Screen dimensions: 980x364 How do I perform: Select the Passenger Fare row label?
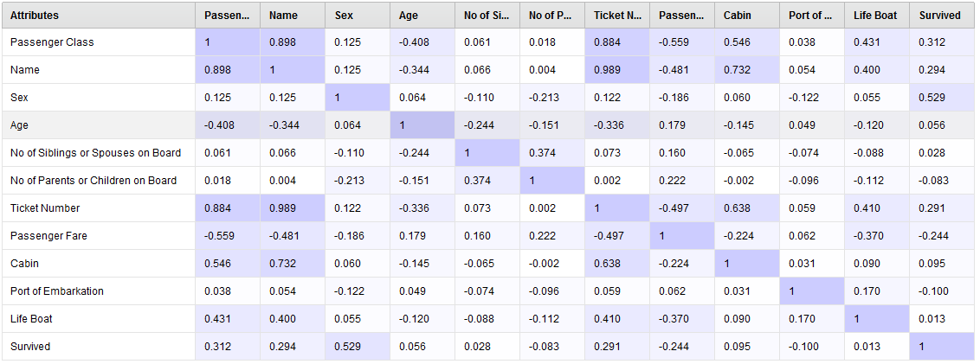(48, 236)
